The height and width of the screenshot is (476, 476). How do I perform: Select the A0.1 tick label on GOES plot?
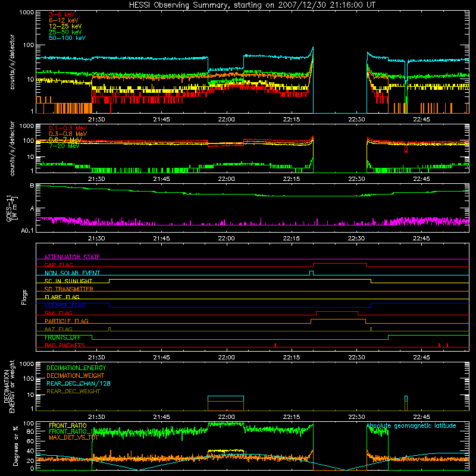tap(27, 231)
